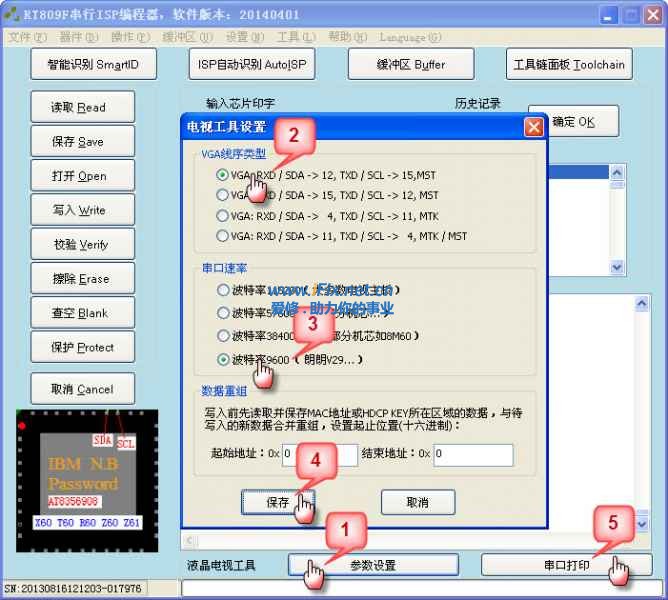Screen dimensions: 668x600
Task: Click the 结束地址 end address field
Action: [473, 455]
